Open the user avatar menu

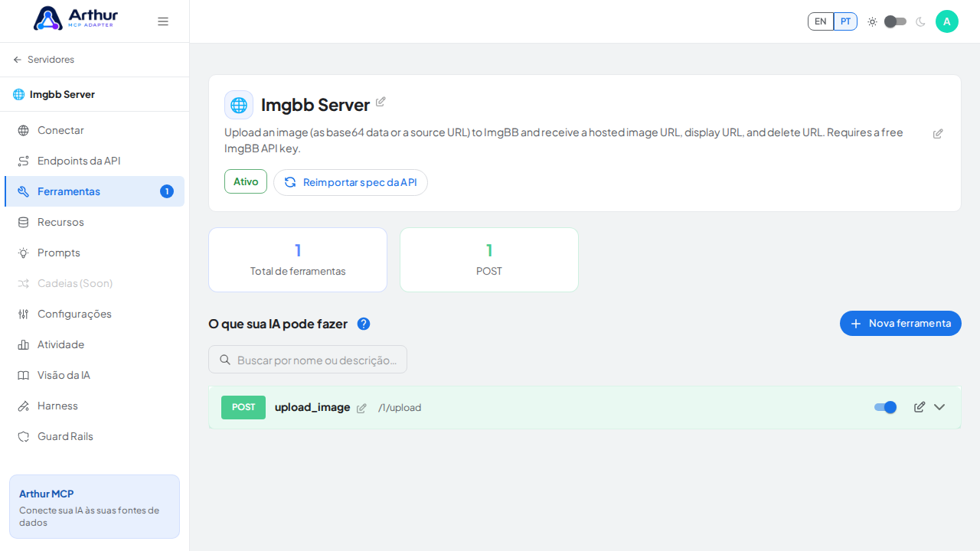[x=947, y=21]
